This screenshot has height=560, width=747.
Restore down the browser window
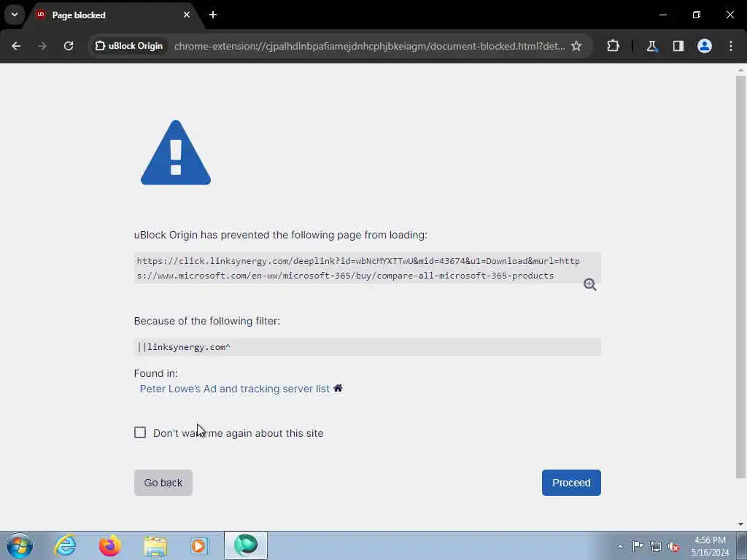[x=697, y=15]
